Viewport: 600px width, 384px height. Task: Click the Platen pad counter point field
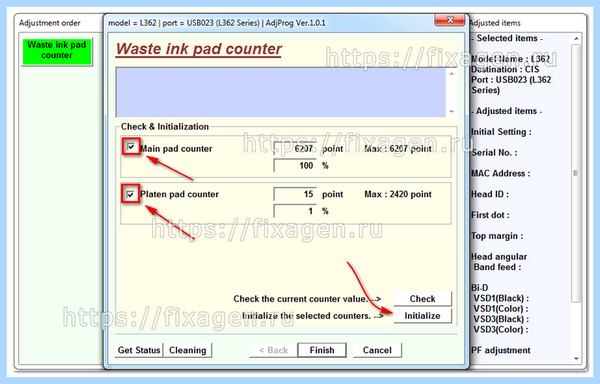[295, 194]
